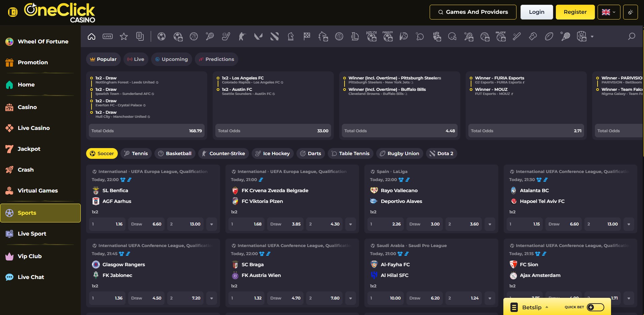Viewport: 644px width, 315px height.
Task: Select the tennis racket sport icon
Action: coord(210,36)
